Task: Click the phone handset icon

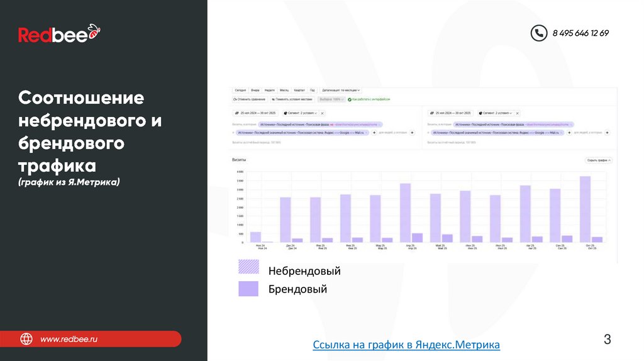Action: (x=539, y=33)
